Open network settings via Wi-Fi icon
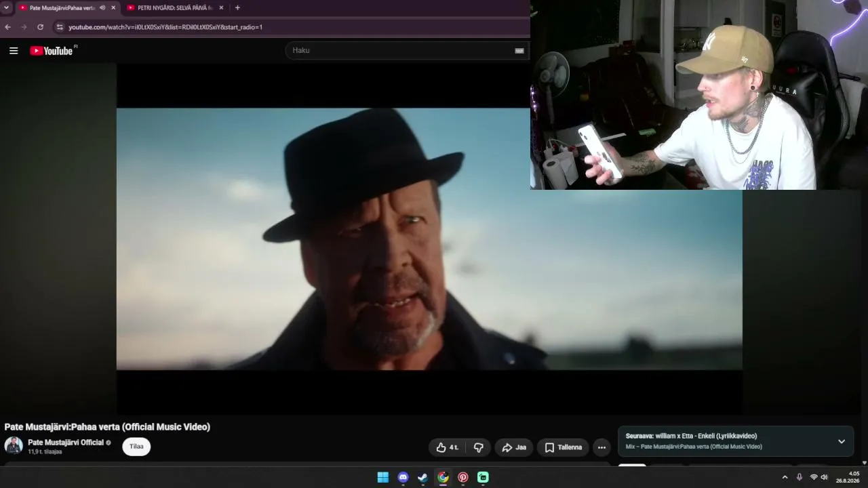This screenshot has height=488, width=868. [x=814, y=477]
